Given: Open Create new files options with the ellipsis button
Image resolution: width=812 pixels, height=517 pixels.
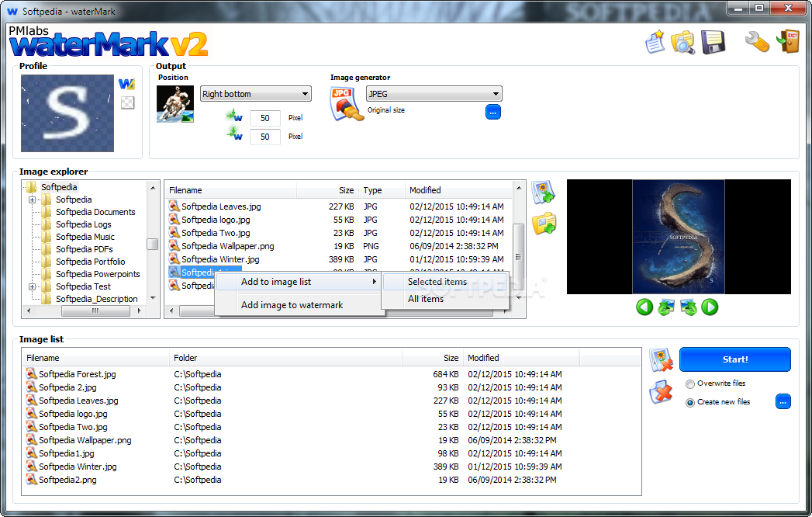Looking at the screenshot, I should 783,401.
